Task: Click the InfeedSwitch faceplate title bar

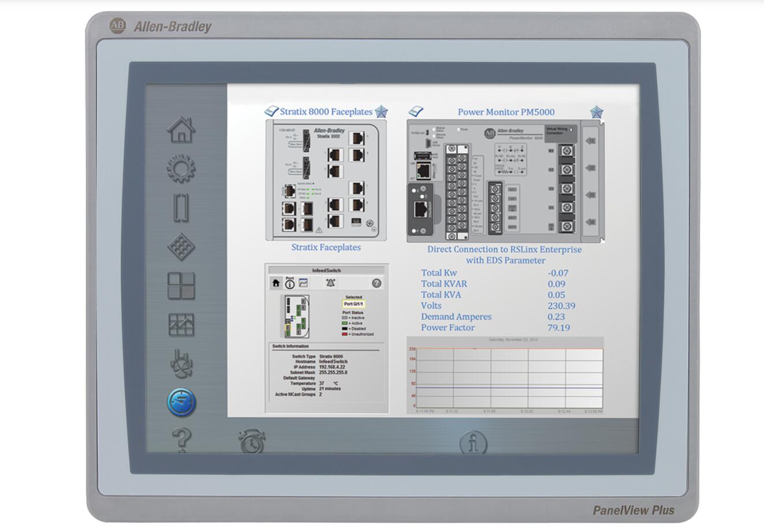Action: (326, 270)
